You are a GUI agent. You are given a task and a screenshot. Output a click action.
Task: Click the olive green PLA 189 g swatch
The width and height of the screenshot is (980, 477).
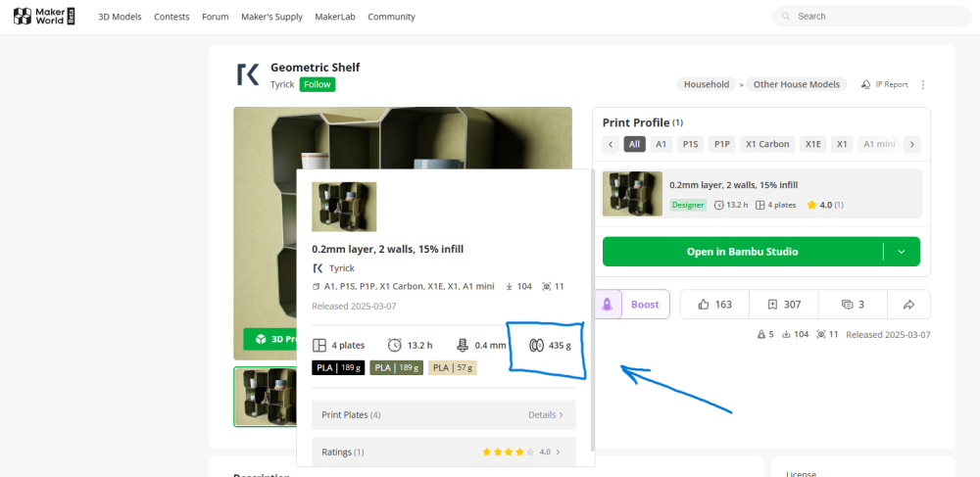(x=396, y=367)
